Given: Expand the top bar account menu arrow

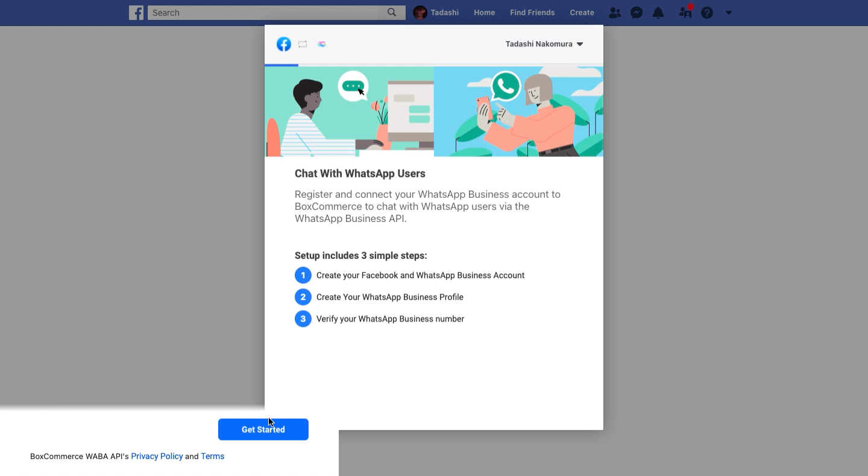Looking at the screenshot, I should click(x=729, y=13).
